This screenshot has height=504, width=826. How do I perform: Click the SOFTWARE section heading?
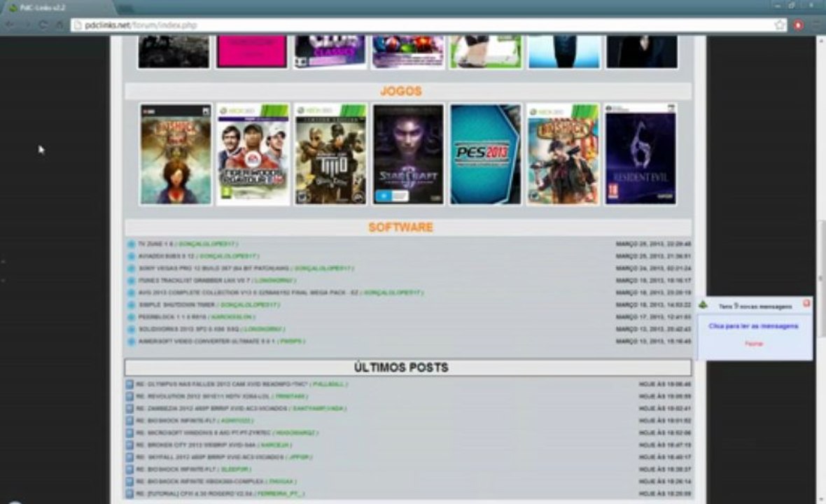point(401,227)
